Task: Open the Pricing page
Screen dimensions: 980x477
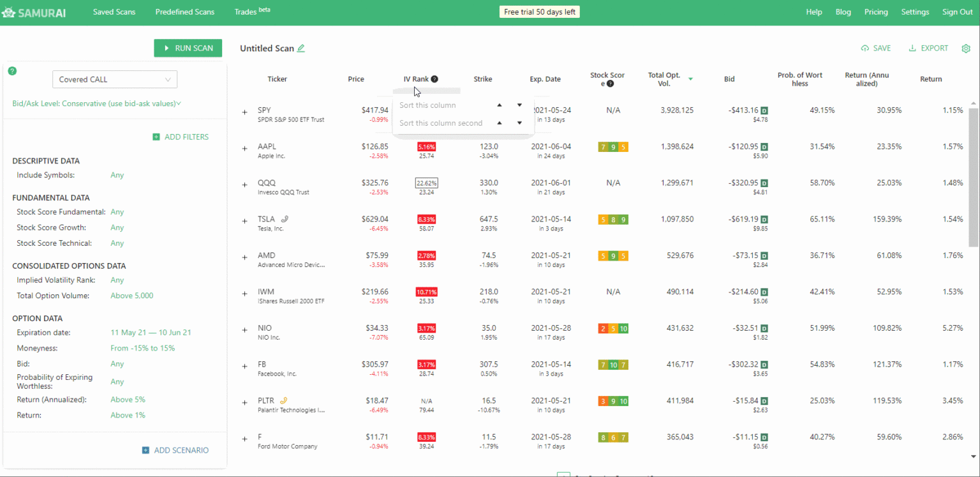Action: coord(876,12)
